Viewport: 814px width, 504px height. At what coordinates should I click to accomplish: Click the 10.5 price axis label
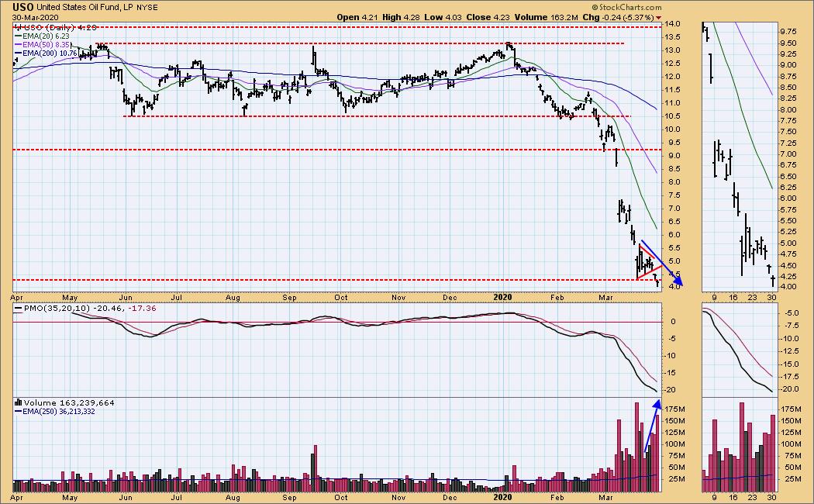pyautogui.click(x=674, y=116)
